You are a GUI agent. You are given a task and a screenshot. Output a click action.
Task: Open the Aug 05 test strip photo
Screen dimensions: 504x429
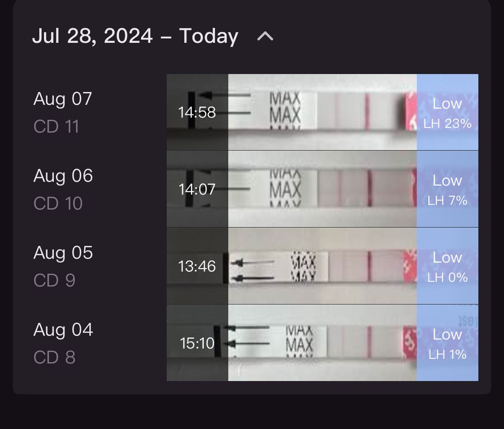[x=323, y=266]
